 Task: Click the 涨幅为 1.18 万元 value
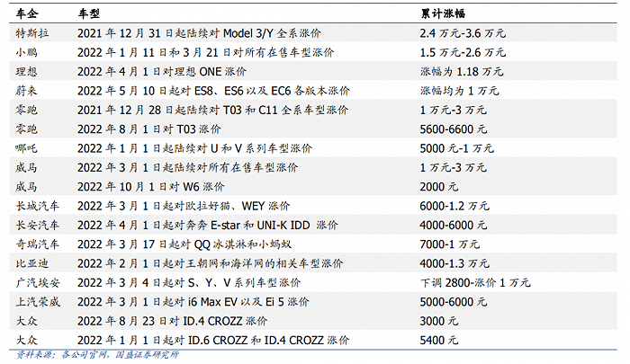pos(462,71)
